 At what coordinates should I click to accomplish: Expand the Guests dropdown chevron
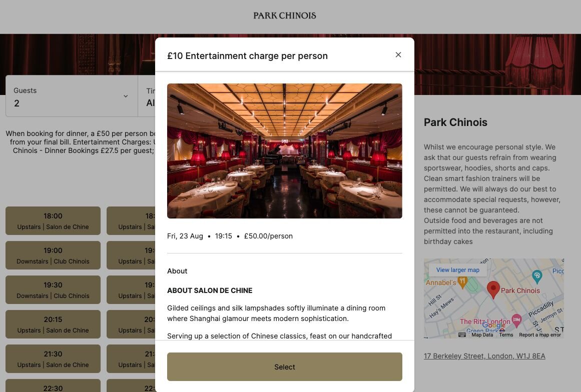126,96
